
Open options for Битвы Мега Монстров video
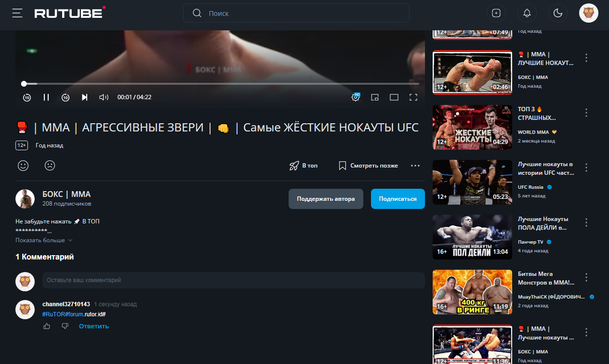pos(586,277)
